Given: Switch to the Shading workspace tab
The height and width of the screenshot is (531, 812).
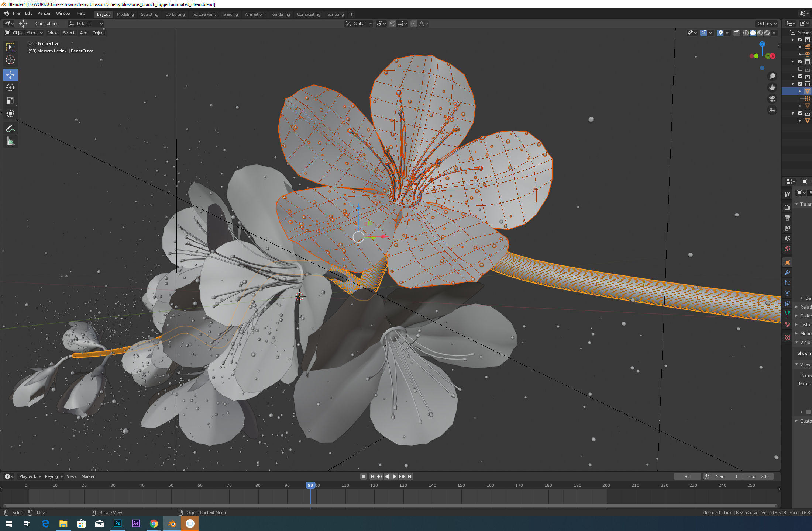Looking at the screenshot, I should [x=230, y=14].
